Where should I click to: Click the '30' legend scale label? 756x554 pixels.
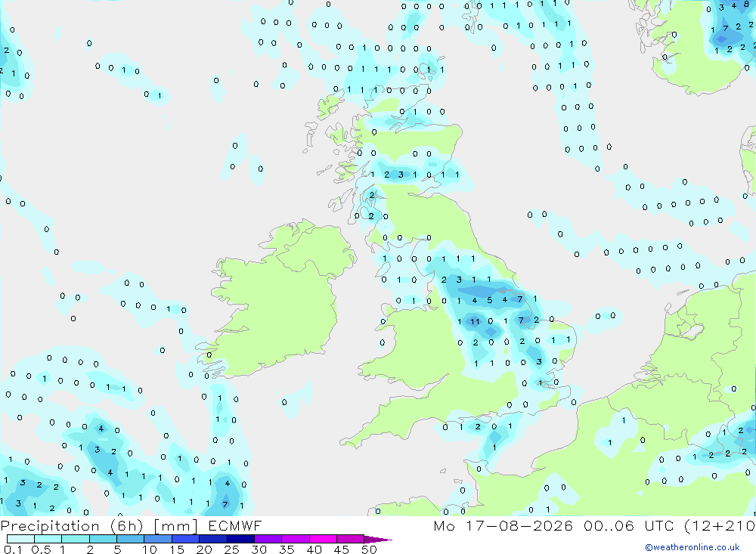[x=259, y=549]
